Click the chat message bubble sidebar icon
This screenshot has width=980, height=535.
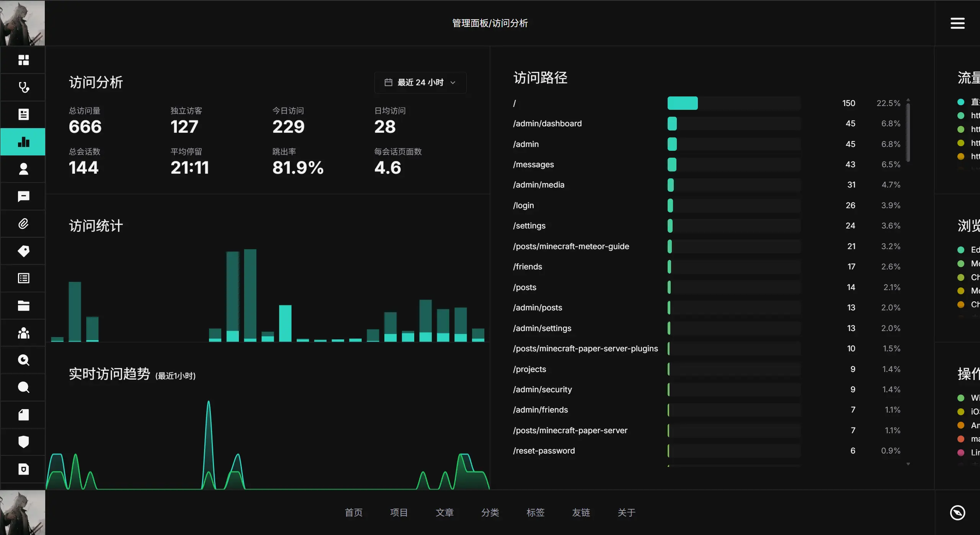pos(23,196)
